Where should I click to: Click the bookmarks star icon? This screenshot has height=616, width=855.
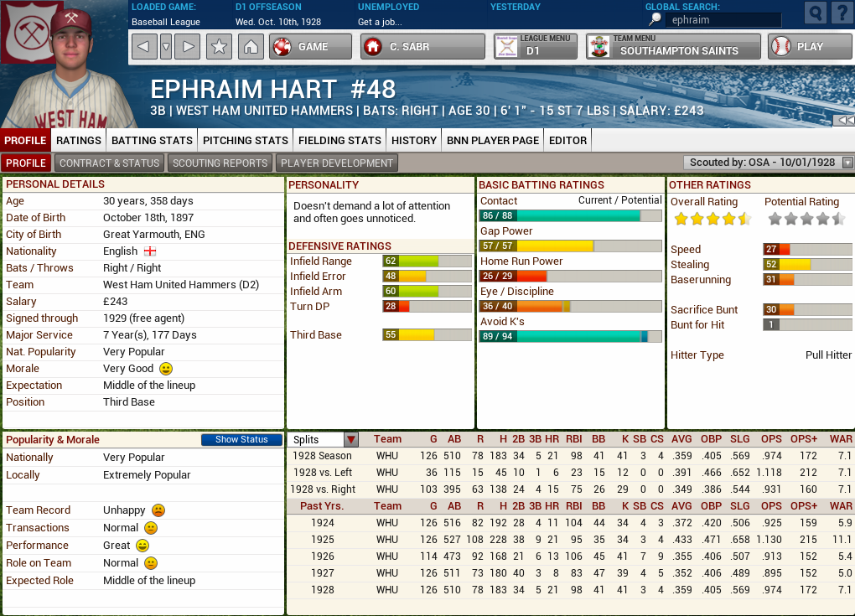220,46
